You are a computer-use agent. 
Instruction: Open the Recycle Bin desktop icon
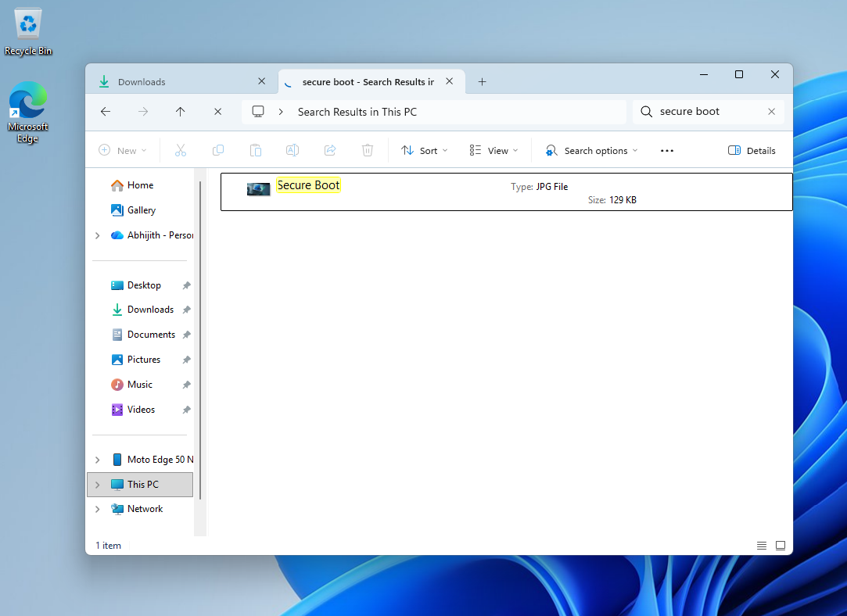click(x=28, y=31)
